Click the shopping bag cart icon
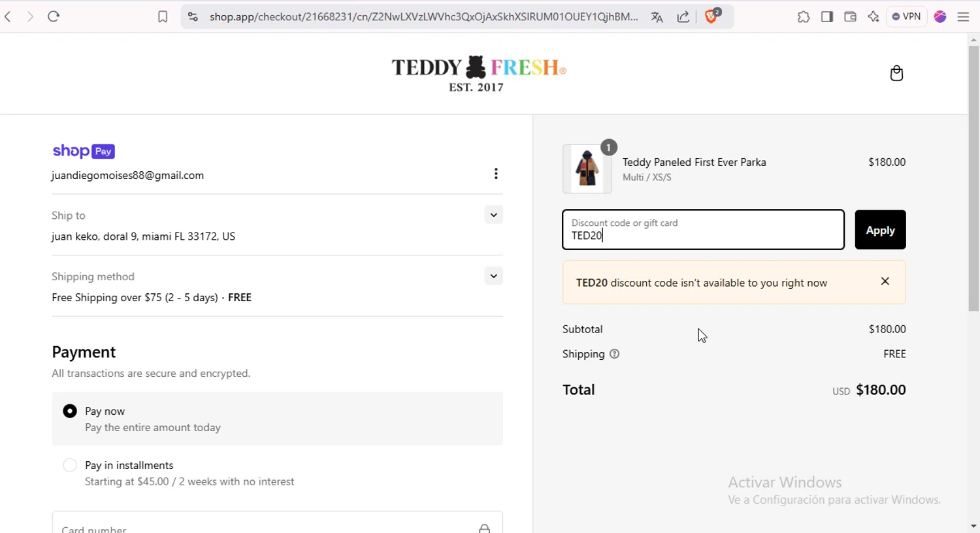Image resolution: width=980 pixels, height=533 pixels. tap(896, 73)
